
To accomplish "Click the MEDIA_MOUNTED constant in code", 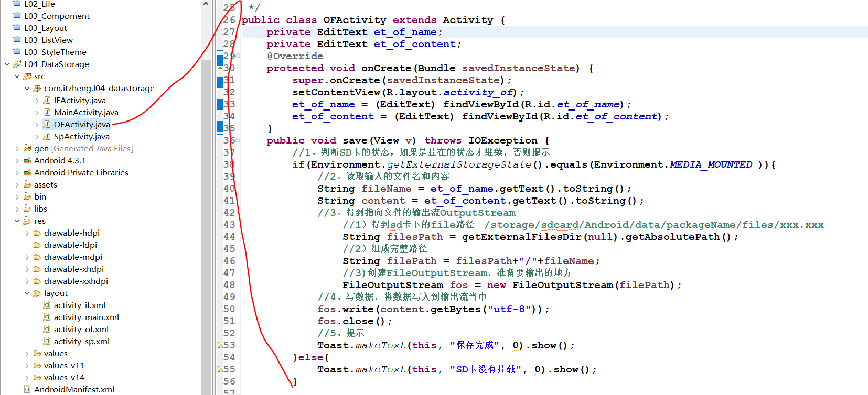I will coord(711,164).
